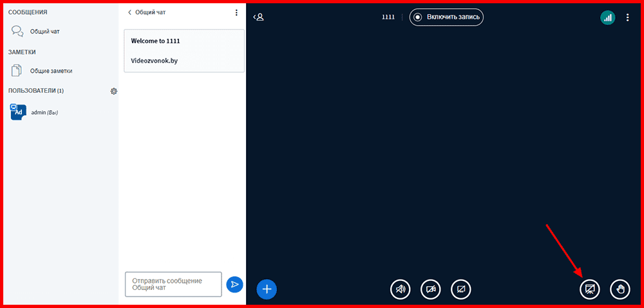The width and height of the screenshot is (644, 308).
Task: Click the Videozvonok.by text in the chat
Action: tap(155, 61)
